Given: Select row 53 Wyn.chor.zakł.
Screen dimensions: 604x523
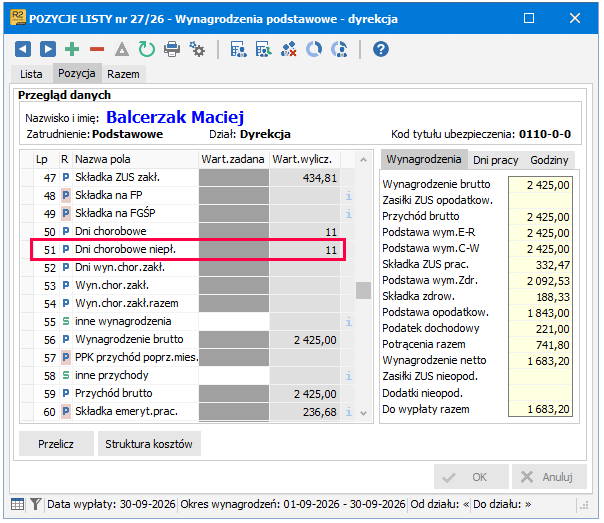Looking at the screenshot, I should (x=188, y=286).
